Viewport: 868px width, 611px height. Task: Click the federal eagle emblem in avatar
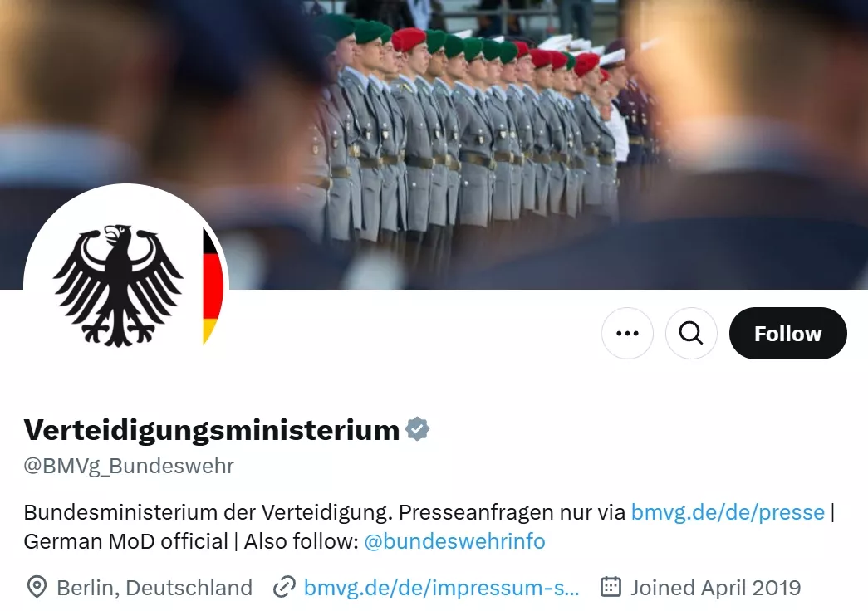tap(118, 286)
